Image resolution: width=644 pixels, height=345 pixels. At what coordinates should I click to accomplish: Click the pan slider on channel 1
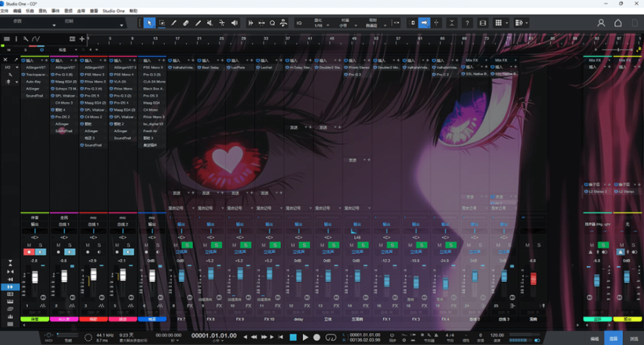tap(35, 231)
